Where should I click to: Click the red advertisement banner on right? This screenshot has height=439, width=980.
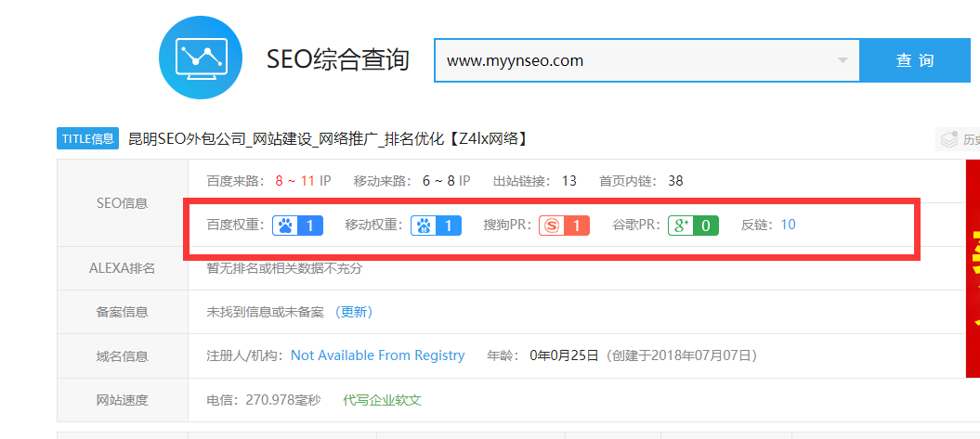(x=973, y=269)
